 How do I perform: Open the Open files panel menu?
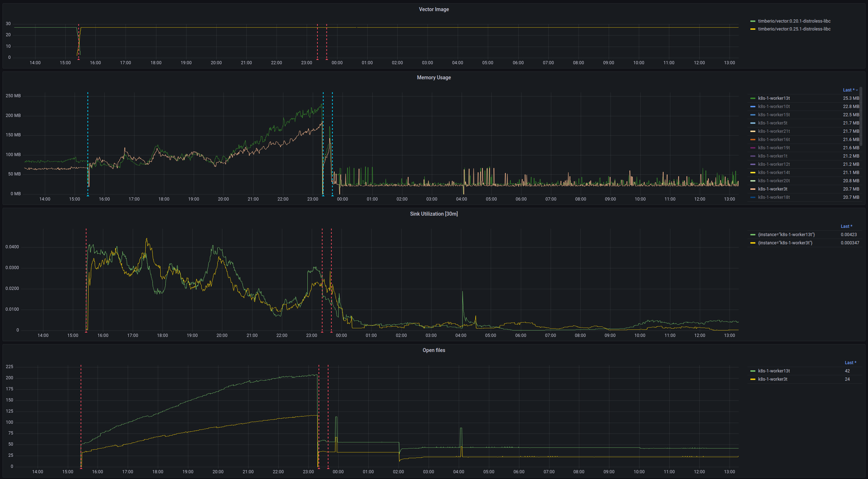tap(434, 350)
